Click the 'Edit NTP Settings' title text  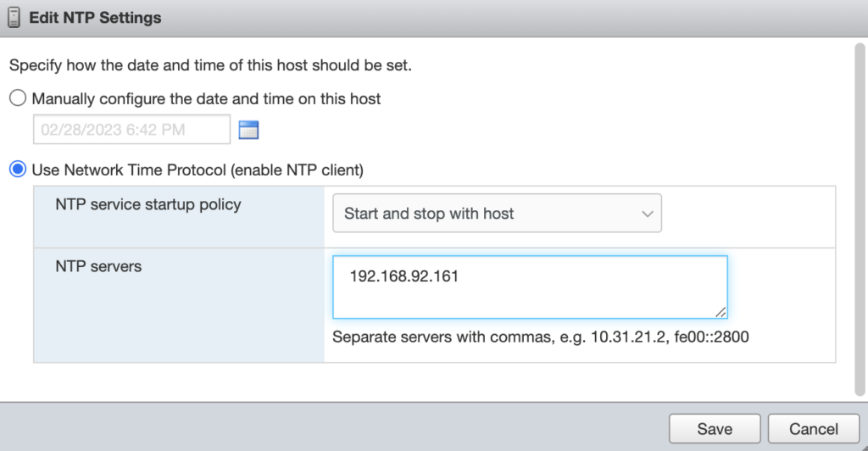95,17
